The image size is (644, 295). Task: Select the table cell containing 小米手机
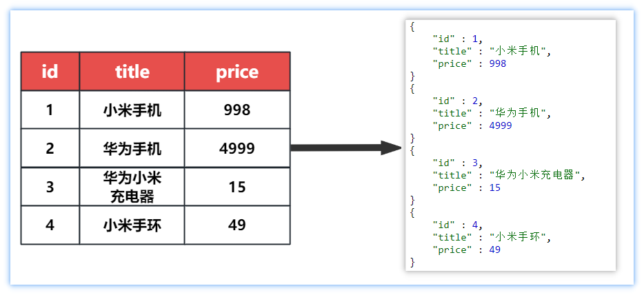[132, 110]
